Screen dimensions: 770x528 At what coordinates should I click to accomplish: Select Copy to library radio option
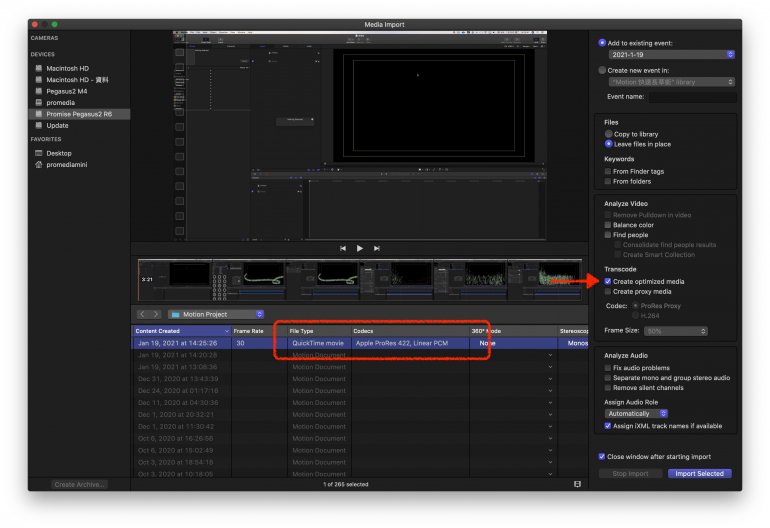coord(608,133)
